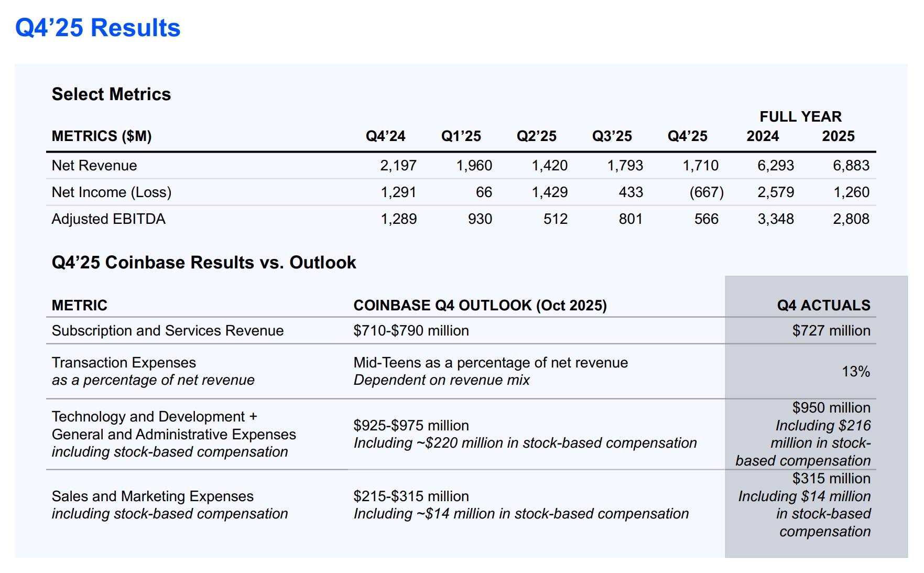
Task: Select the $215-$315 million outlook range
Action: [x=411, y=496]
